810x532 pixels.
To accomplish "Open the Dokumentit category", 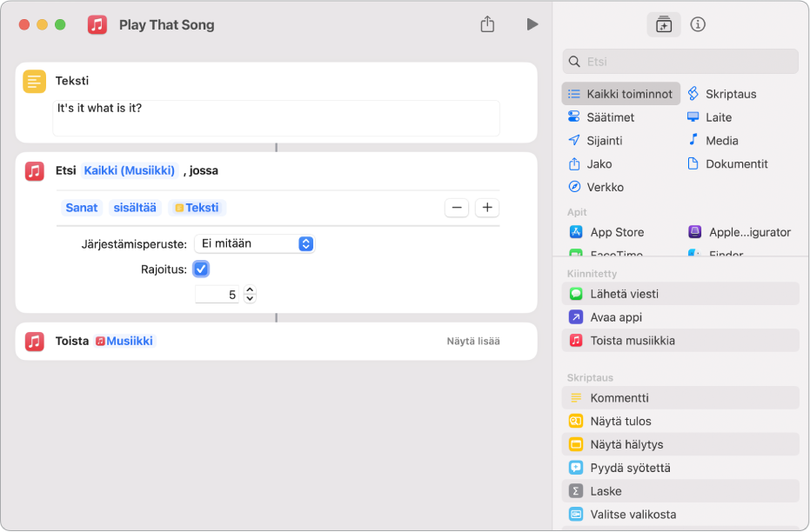I will click(x=727, y=164).
